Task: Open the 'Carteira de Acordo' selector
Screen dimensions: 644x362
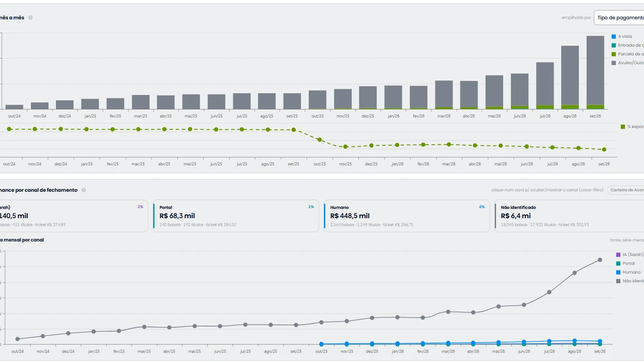Action: click(626, 190)
